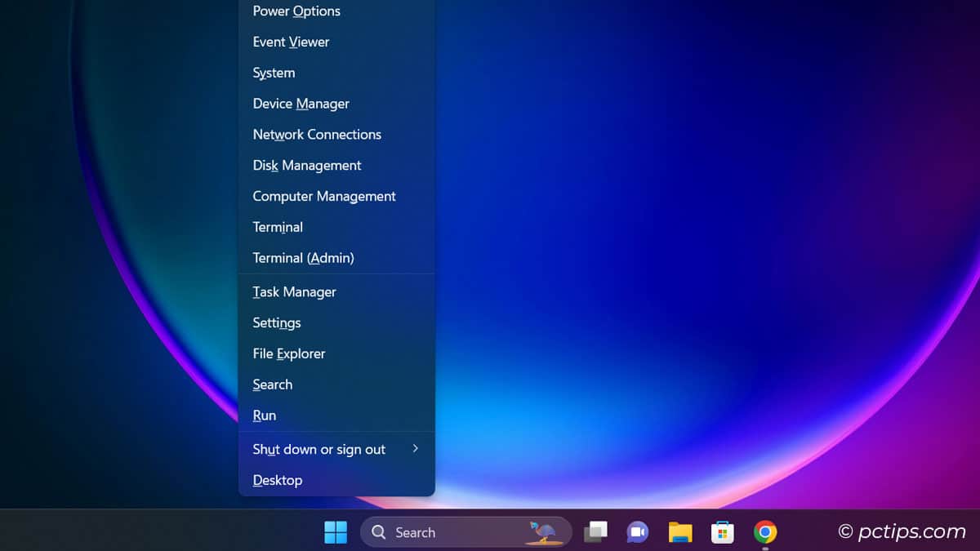Open Disk Management
The image size is (980, 551).
pos(306,165)
